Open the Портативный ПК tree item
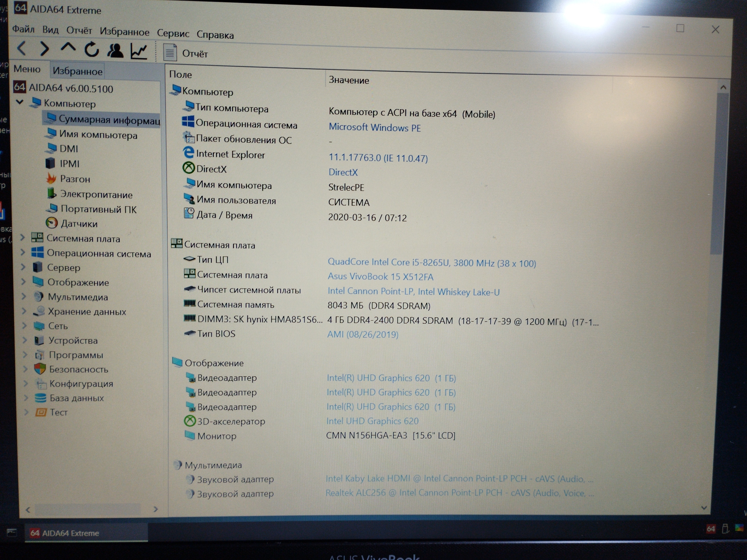 pyautogui.click(x=92, y=209)
